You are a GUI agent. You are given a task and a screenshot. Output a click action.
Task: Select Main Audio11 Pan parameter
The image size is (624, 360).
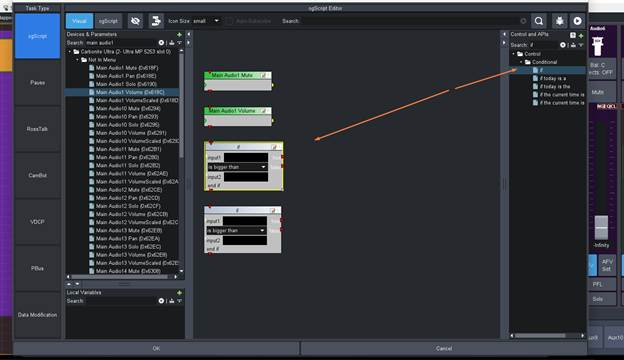pyautogui.click(x=127, y=157)
